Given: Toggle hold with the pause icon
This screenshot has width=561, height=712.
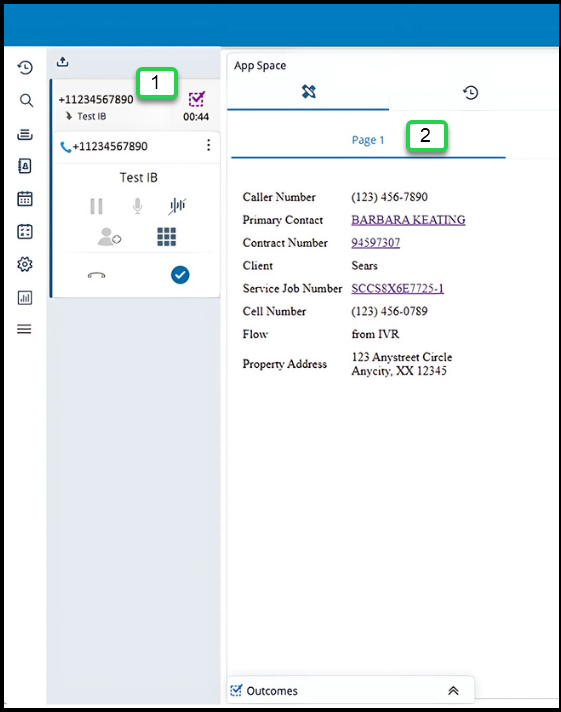Looking at the screenshot, I should 96,206.
